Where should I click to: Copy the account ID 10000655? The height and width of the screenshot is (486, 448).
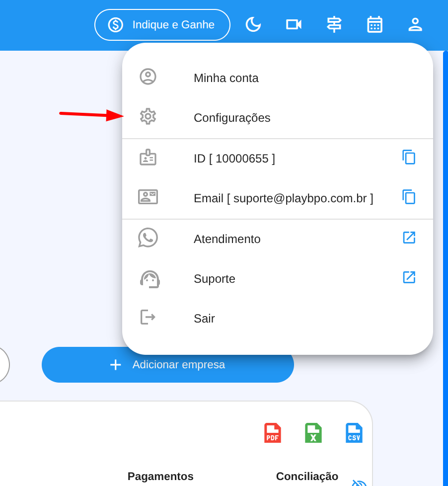409,158
